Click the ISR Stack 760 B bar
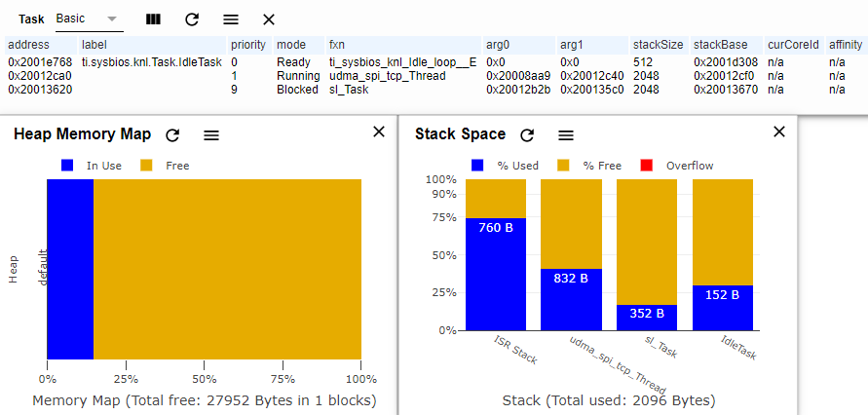Screen dimensions: 868x415 [x=496, y=274]
